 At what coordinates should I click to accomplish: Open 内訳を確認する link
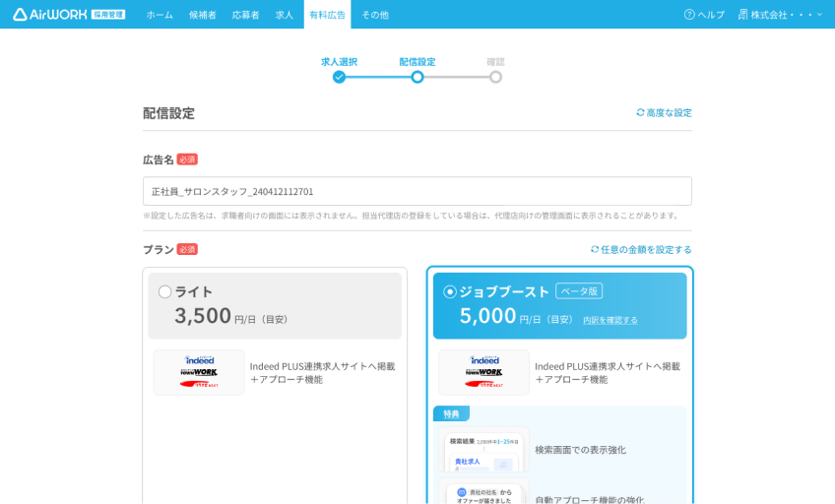click(610, 320)
